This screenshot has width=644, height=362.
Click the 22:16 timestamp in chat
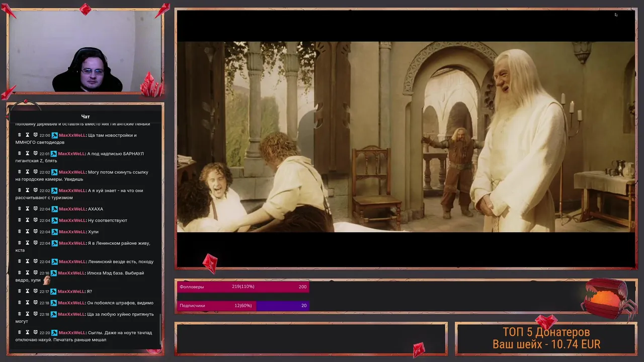[44, 273]
